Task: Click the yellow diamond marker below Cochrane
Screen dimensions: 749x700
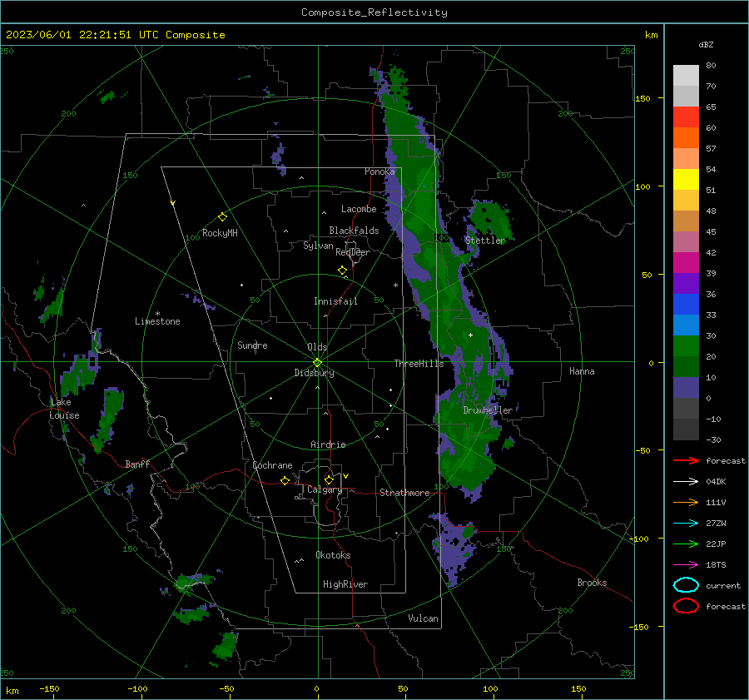Action: 285,481
